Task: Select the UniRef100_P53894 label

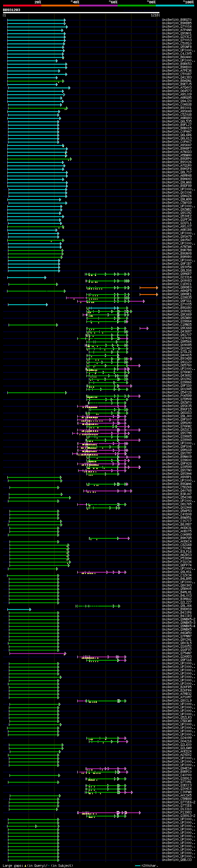Action: click(x=177, y=558)
